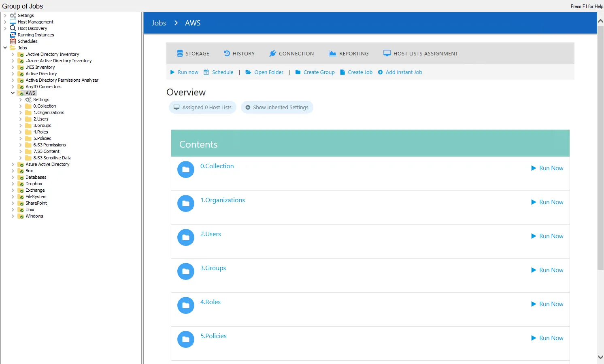Click the 1.Organizations blue folder icon
The height and width of the screenshot is (364, 604).
186,203
